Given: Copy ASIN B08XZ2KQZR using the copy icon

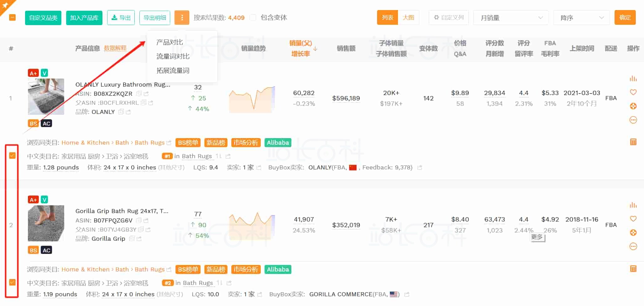Looking at the screenshot, I should (139, 93).
